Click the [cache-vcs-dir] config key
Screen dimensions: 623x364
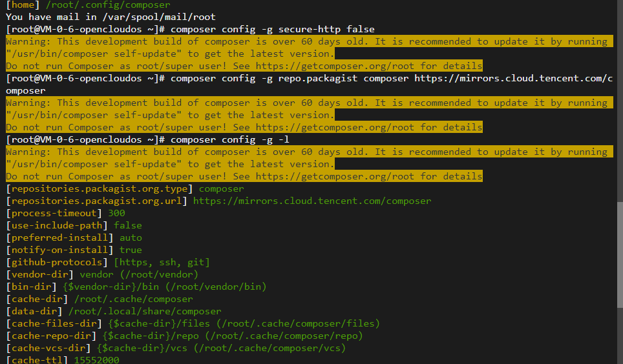[48, 348]
